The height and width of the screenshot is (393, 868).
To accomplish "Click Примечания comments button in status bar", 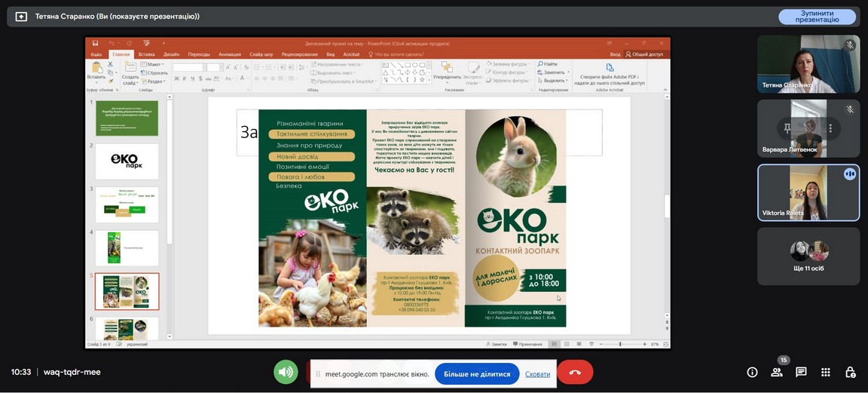I will click(x=527, y=344).
